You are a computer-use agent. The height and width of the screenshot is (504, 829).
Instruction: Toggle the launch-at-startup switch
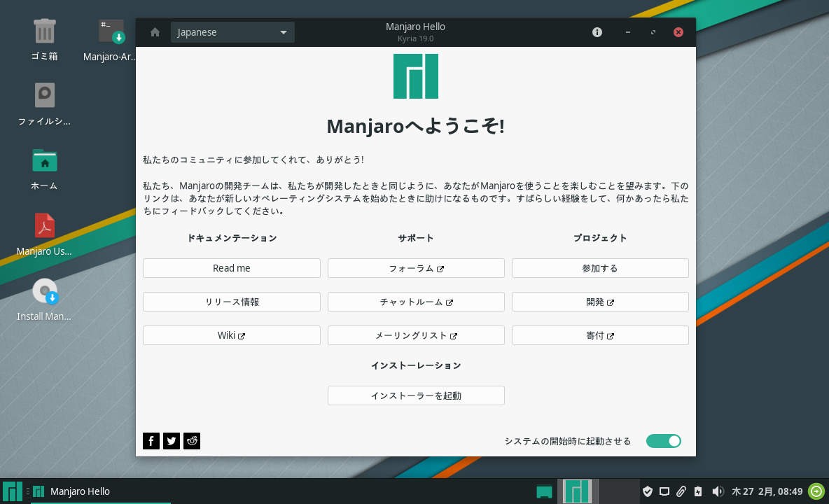tap(664, 441)
